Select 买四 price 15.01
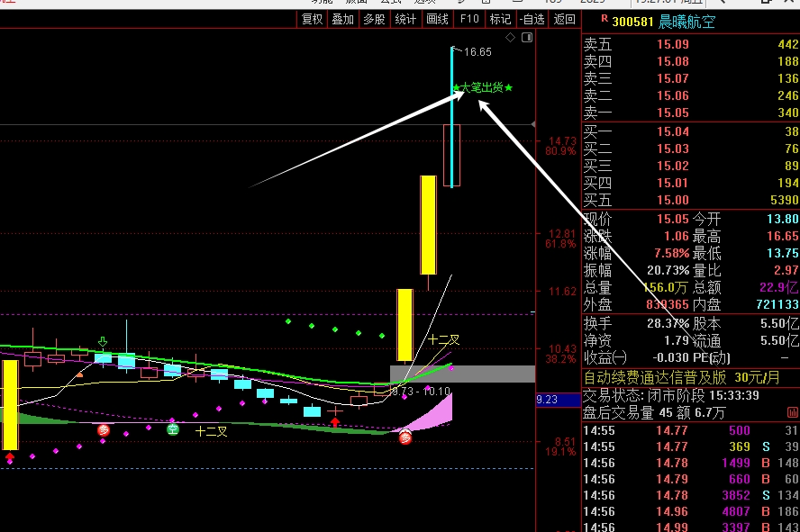 pyautogui.click(x=672, y=183)
